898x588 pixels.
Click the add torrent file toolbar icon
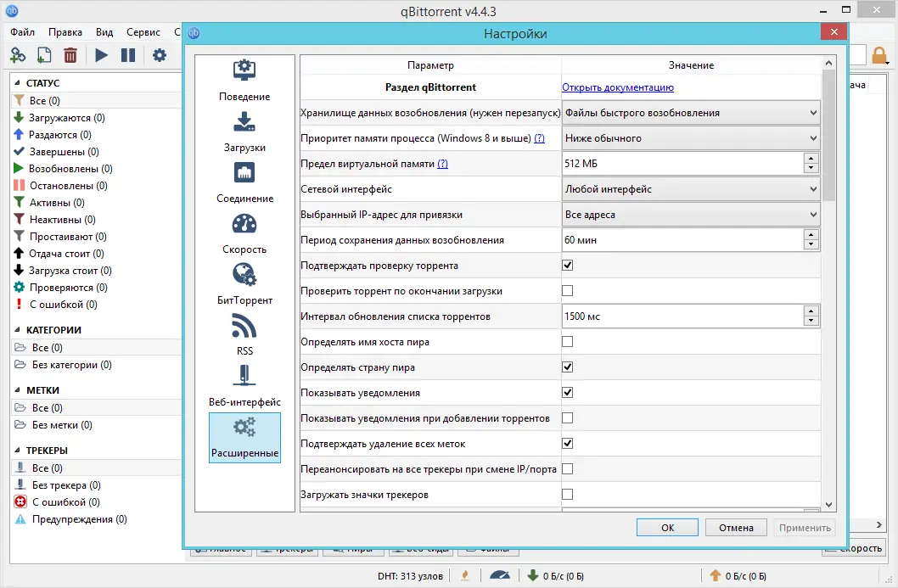click(x=44, y=55)
